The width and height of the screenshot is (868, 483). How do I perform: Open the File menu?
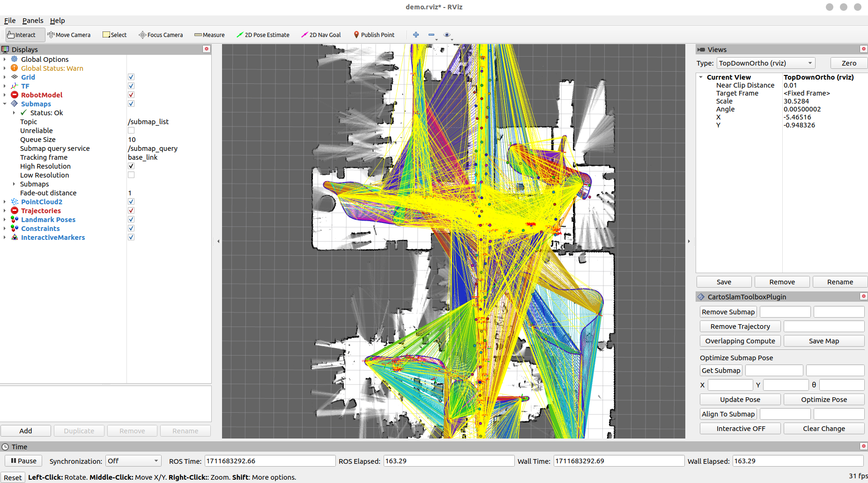click(10, 21)
